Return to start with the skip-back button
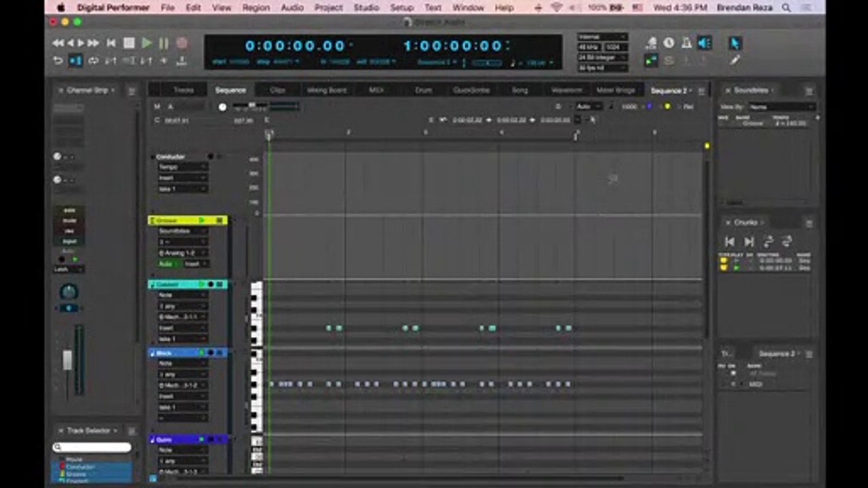The width and height of the screenshot is (868, 488). coord(111,43)
